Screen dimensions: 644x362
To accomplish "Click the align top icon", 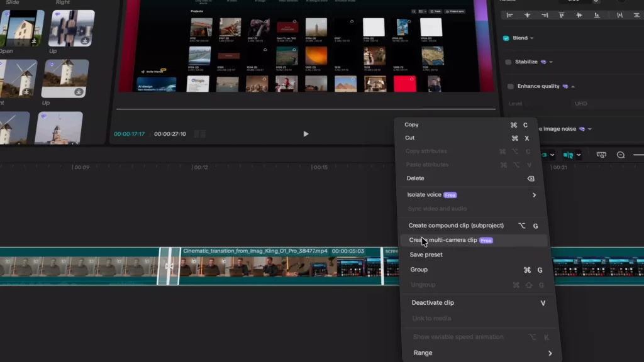I will pos(562,15).
